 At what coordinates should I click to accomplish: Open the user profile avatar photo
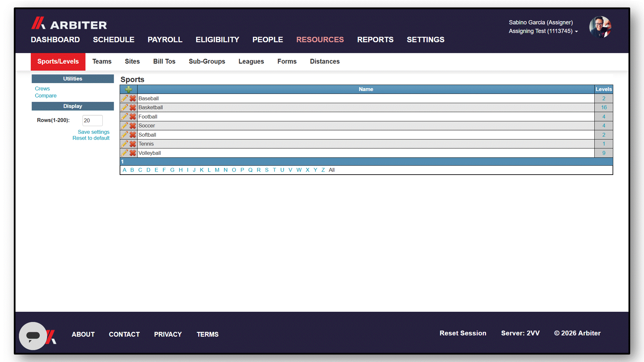click(600, 27)
